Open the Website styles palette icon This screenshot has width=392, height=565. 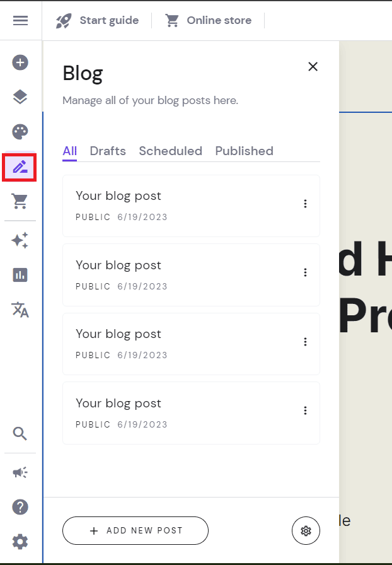[20, 132]
